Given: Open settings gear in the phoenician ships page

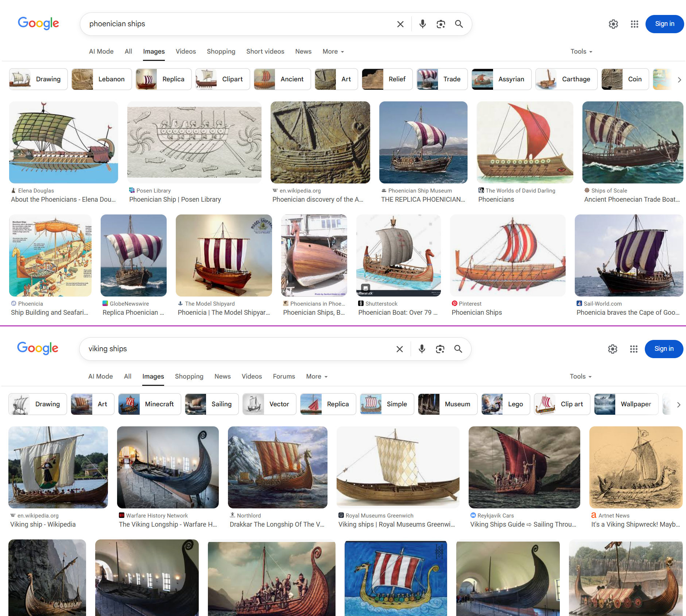Looking at the screenshot, I should tap(613, 24).
